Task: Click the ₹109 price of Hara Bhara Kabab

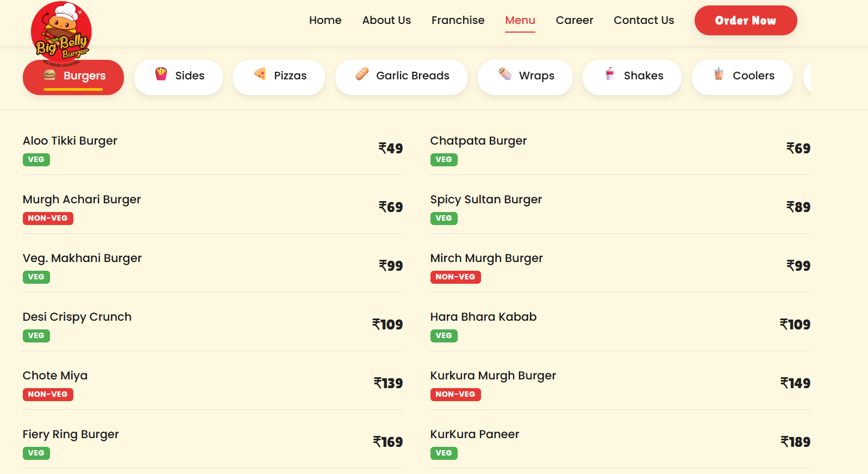Action: [795, 325]
